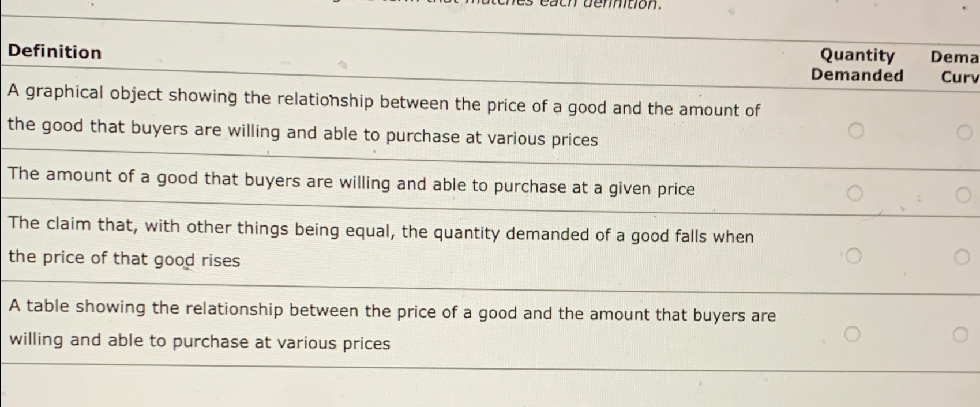Click the line starting 'A table showing the relationship'
The width and height of the screenshot is (980, 407).
(392, 311)
